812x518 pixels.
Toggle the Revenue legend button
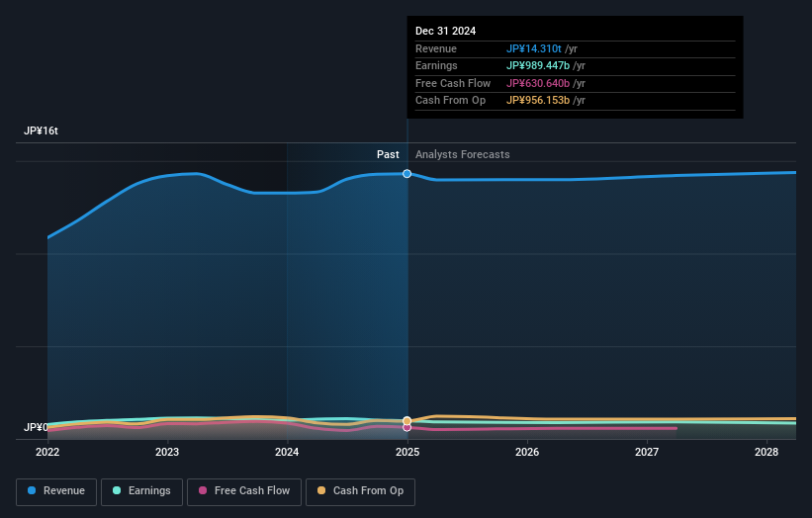(56, 491)
